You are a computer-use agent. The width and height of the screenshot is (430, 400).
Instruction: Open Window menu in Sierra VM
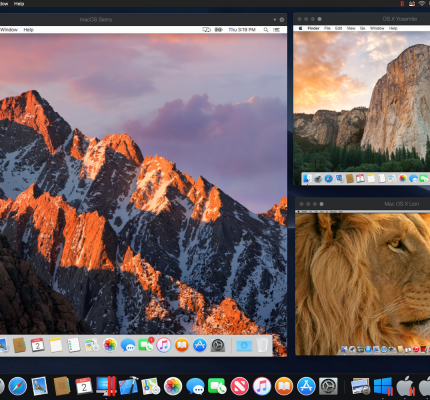click(x=9, y=30)
